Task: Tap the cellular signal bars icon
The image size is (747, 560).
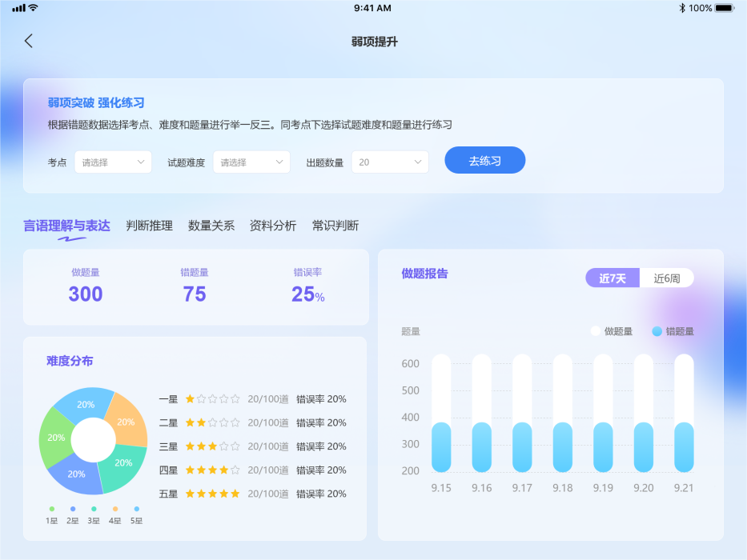Action: coord(18,8)
